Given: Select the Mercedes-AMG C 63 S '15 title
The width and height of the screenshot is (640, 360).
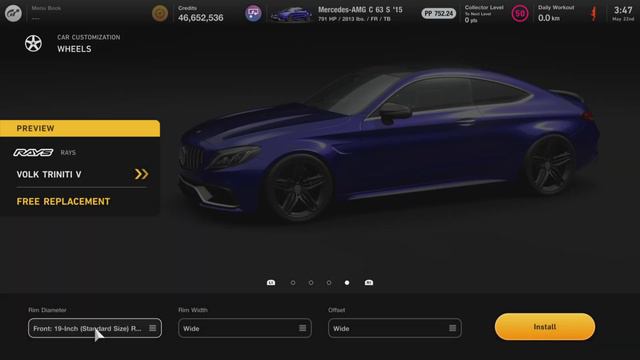Looking at the screenshot, I should coord(360,10).
